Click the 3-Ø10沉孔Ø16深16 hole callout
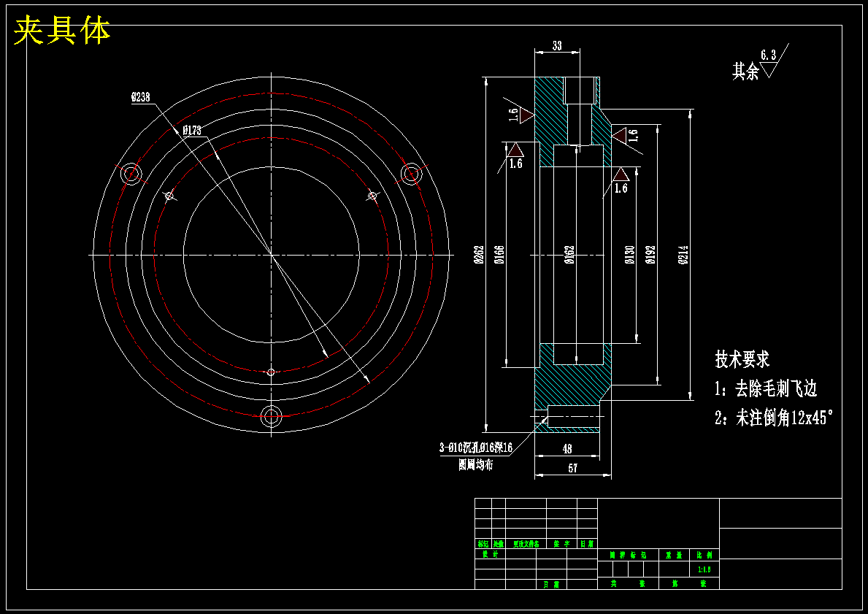This screenshot has height=614, width=868. (475, 448)
